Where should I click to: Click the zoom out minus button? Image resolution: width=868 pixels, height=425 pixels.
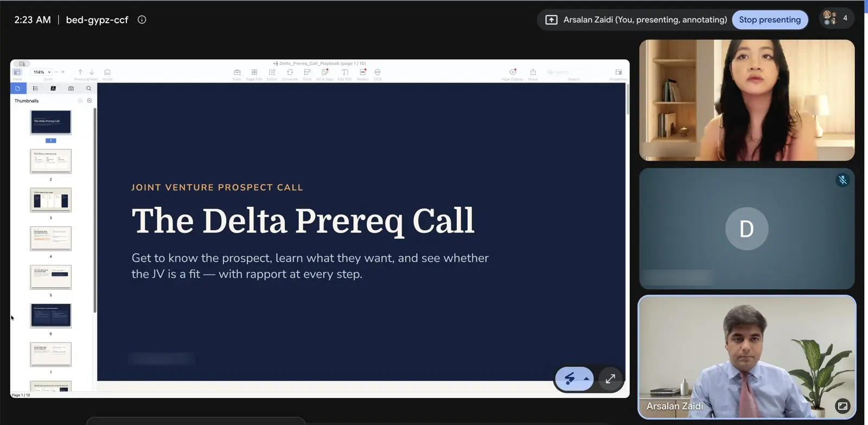pyautogui.click(x=56, y=72)
